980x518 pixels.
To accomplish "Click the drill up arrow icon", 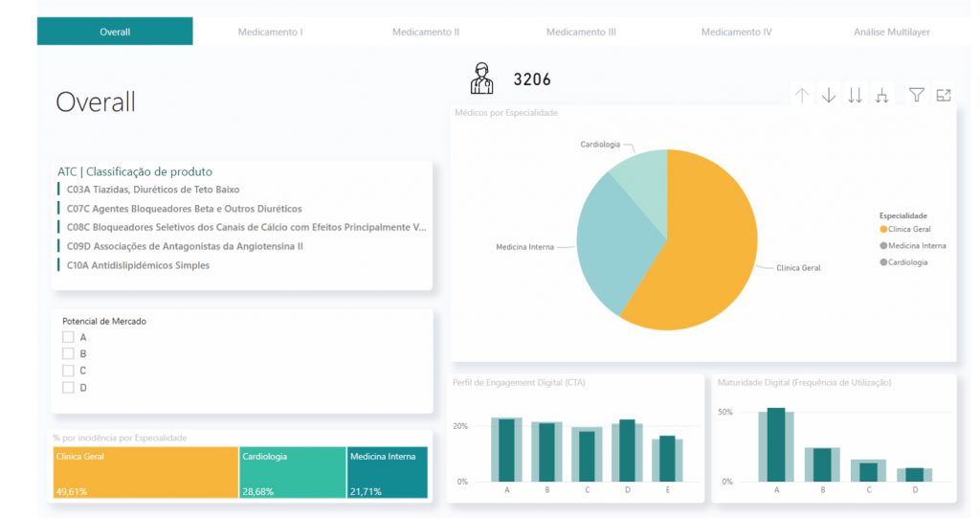I will coord(802,95).
